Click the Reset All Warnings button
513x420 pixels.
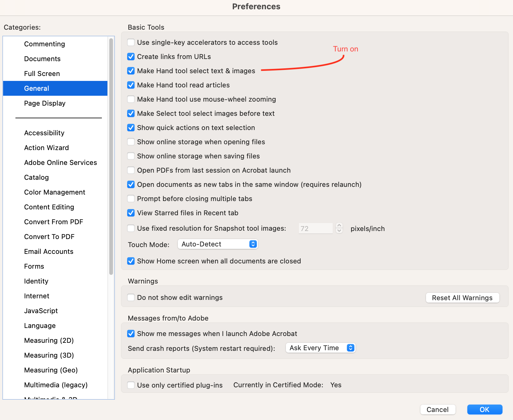[462, 298]
